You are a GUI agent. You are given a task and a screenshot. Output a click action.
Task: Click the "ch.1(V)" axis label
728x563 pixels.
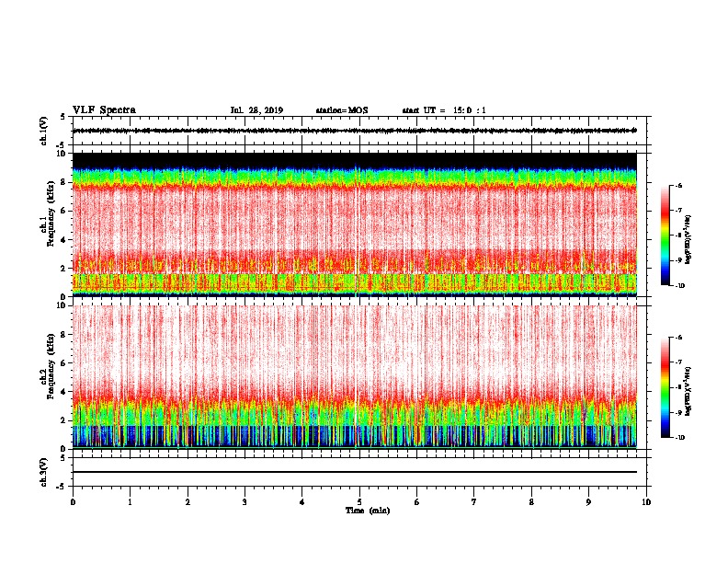click(44, 131)
